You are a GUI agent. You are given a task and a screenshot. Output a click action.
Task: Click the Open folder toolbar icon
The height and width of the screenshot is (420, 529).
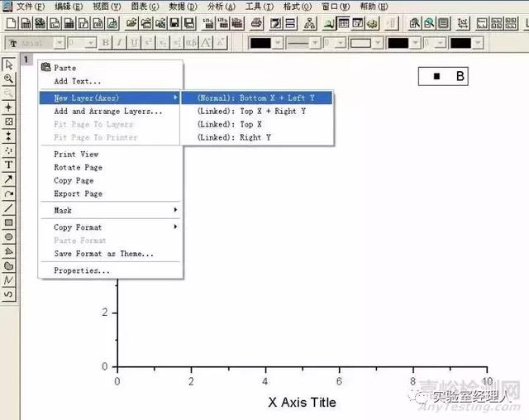131,23
